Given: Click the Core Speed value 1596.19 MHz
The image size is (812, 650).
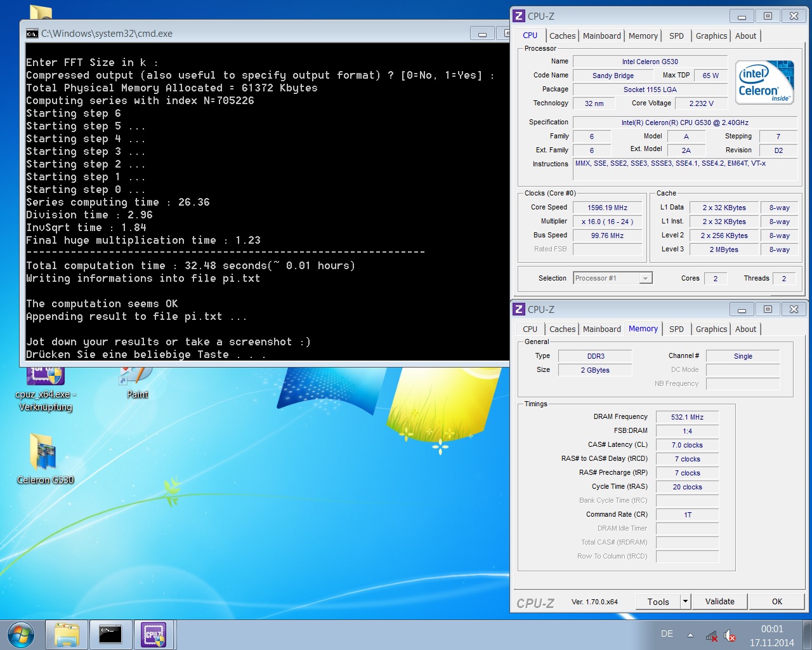Looking at the screenshot, I should (607, 208).
